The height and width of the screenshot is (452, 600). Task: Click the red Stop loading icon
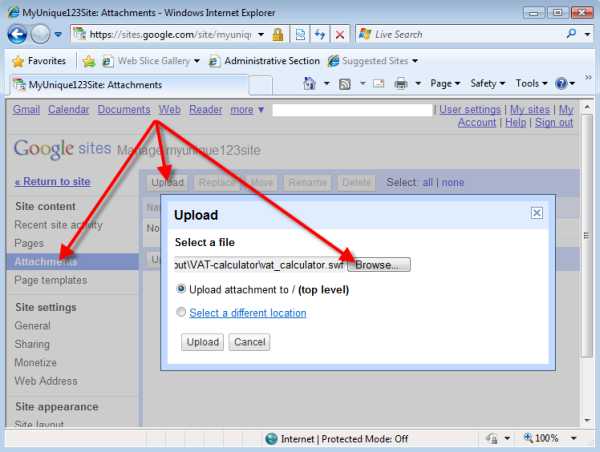coord(339,35)
